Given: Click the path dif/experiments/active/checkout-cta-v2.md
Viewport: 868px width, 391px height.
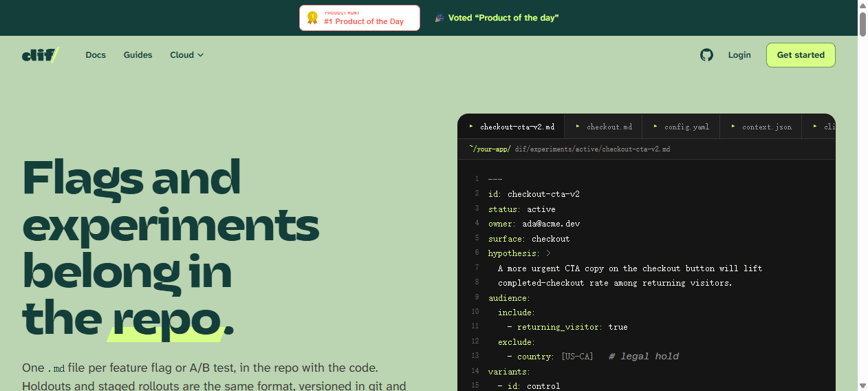Looking at the screenshot, I should [x=592, y=149].
